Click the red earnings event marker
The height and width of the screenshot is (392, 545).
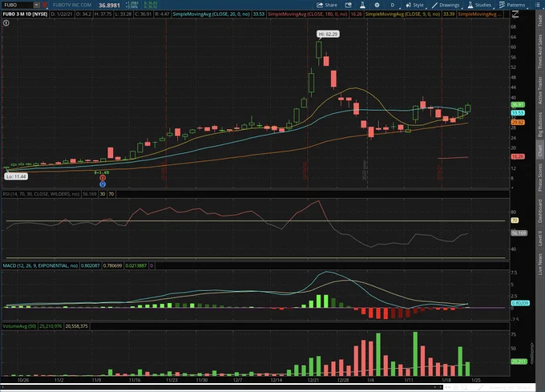tap(103, 178)
